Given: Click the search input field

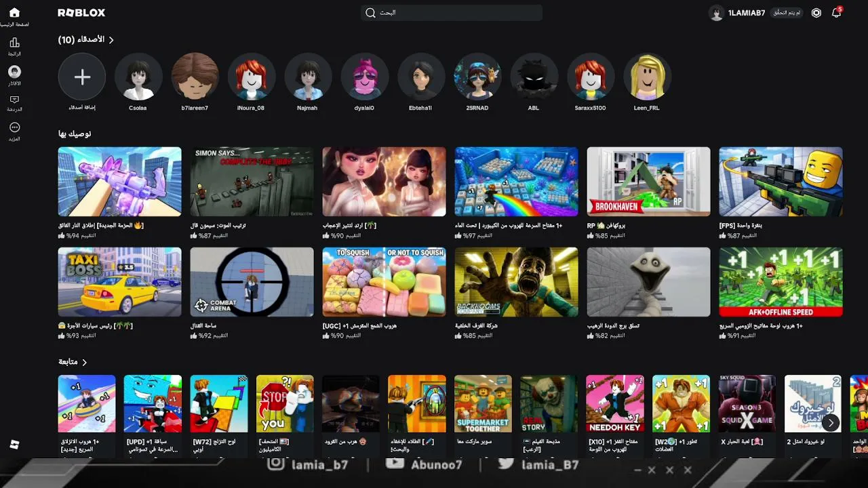Looking at the screenshot, I should point(452,13).
